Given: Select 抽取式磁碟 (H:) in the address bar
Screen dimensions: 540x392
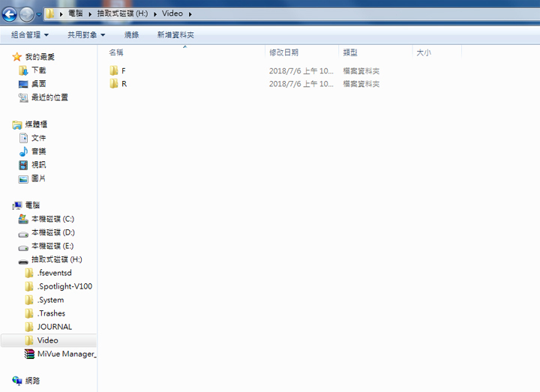Looking at the screenshot, I should 122,13.
